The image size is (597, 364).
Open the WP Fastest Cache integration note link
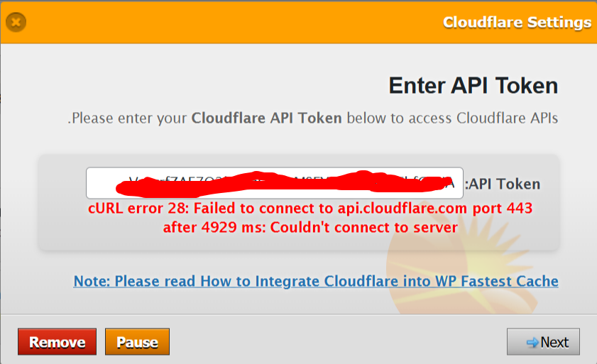pos(316,281)
